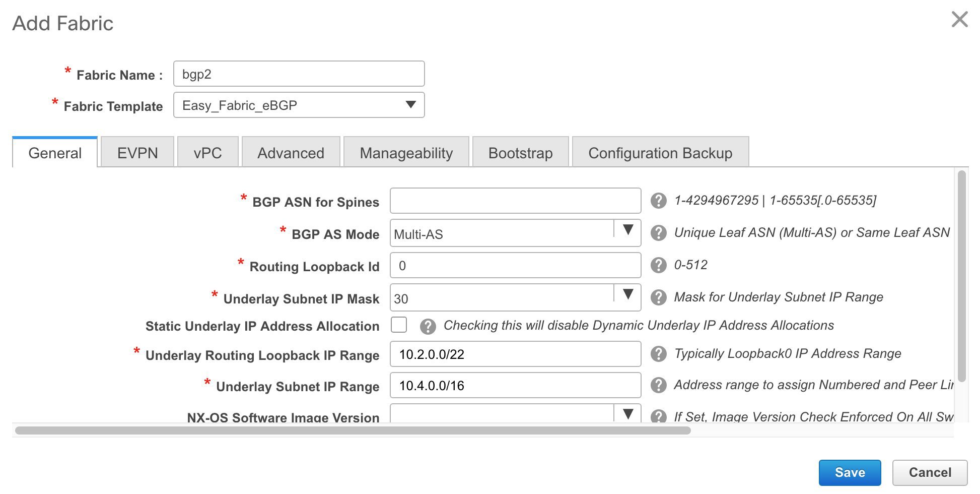Open the Bootstrap tab
Image resolution: width=980 pixels, height=494 pixels.
coord(520,152)
